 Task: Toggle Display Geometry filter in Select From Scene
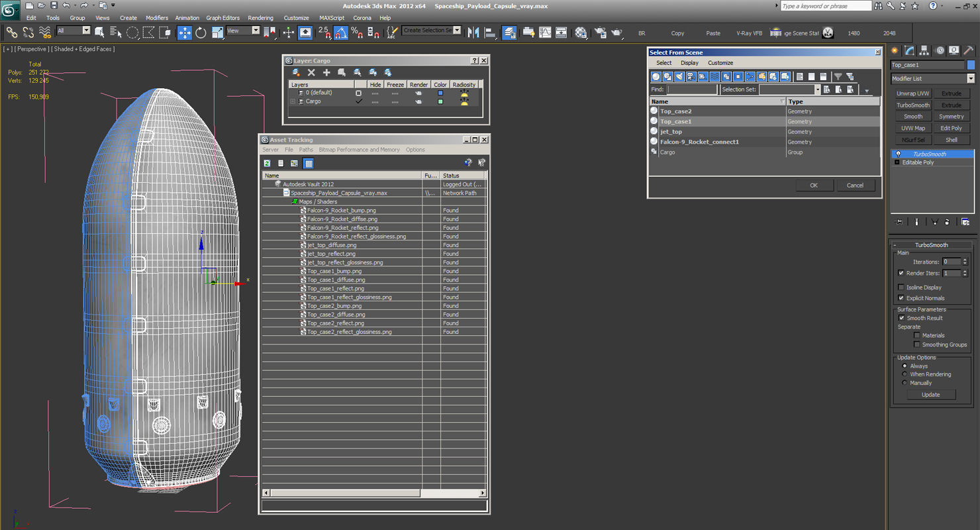point(656,77)
